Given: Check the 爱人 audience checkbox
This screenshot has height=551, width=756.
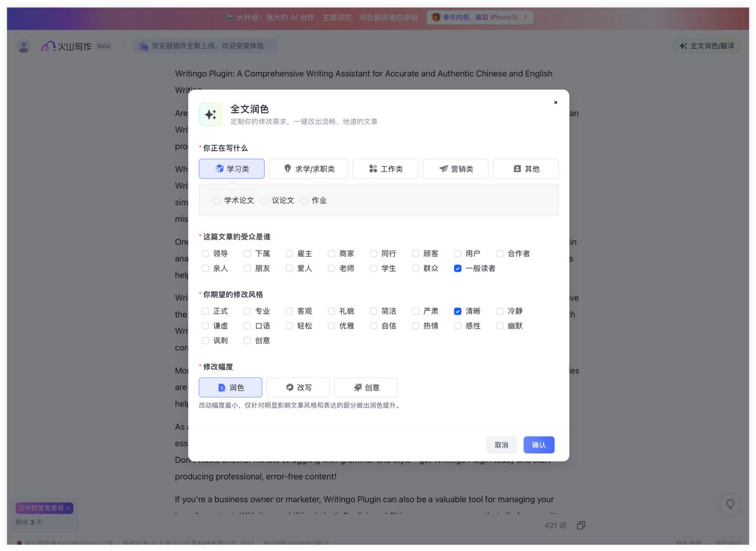Looking at the screenshot, I should (x=289, y=268).
